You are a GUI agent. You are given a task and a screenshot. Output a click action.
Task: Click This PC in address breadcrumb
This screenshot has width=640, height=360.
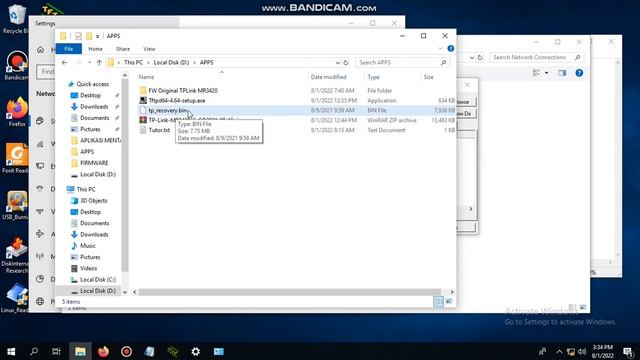[133, 62]
